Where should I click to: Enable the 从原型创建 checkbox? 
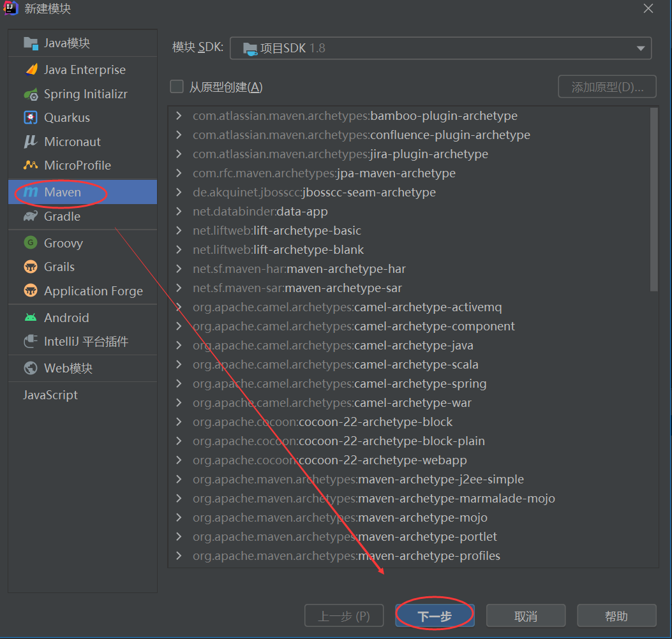[x=177, y=87]
